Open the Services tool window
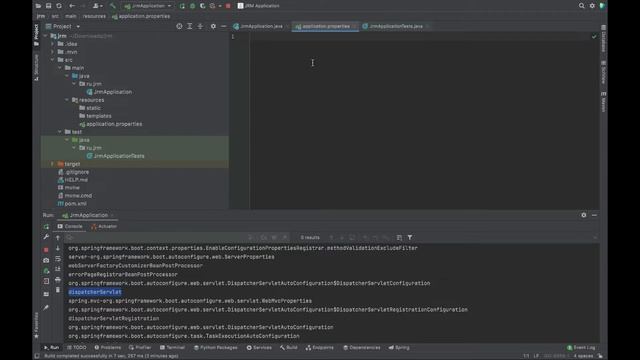 point(259,347)
